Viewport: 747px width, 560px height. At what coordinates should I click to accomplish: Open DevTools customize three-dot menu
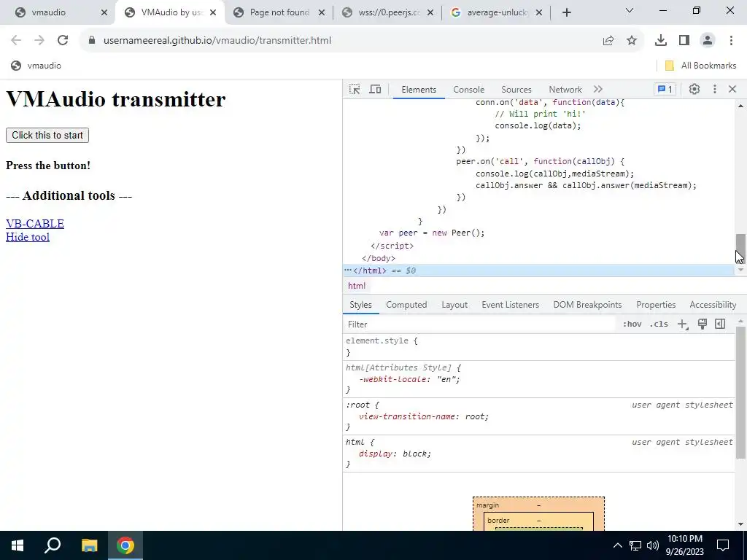pyautogui.click(x=715, y=89)
